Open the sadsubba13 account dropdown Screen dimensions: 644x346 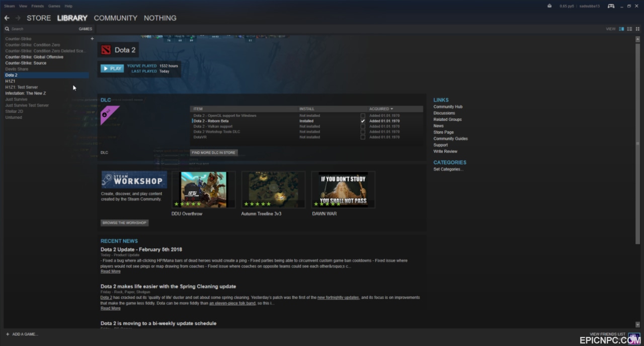590,6
